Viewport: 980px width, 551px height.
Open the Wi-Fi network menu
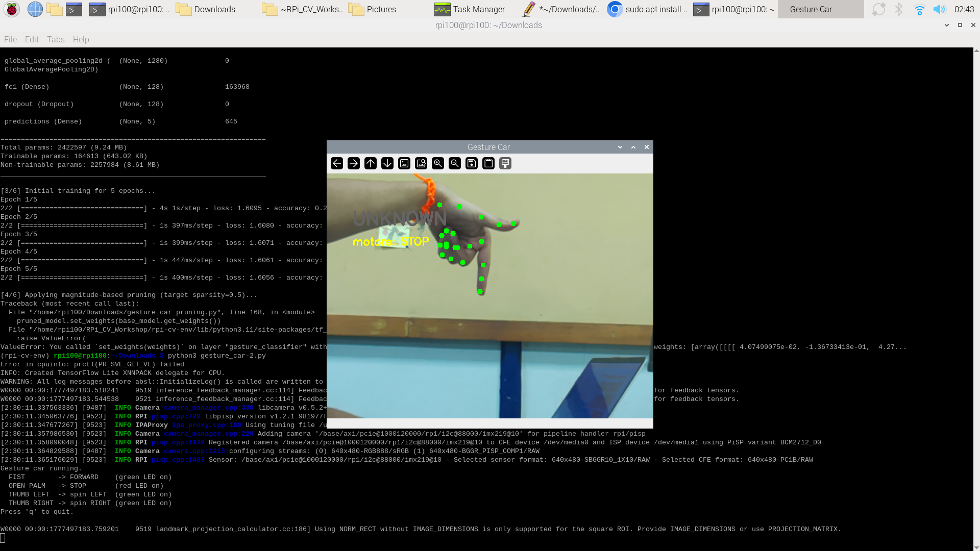(x=919, y=9)
